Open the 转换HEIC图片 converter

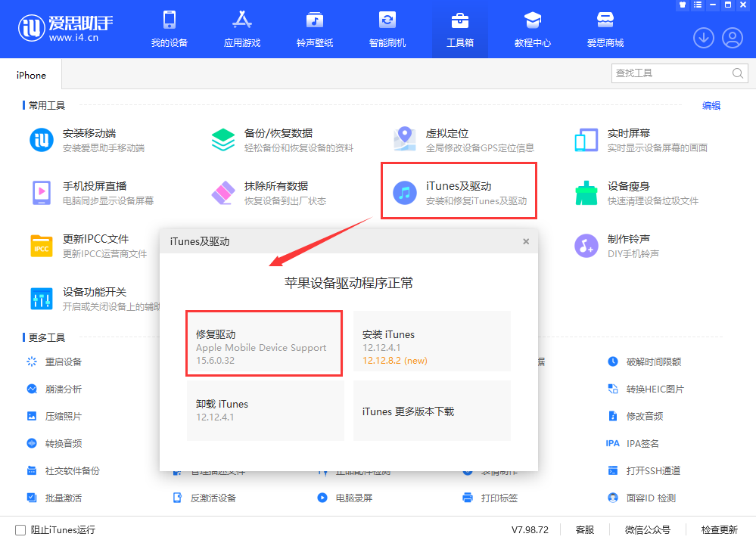(x=652, y=388)
